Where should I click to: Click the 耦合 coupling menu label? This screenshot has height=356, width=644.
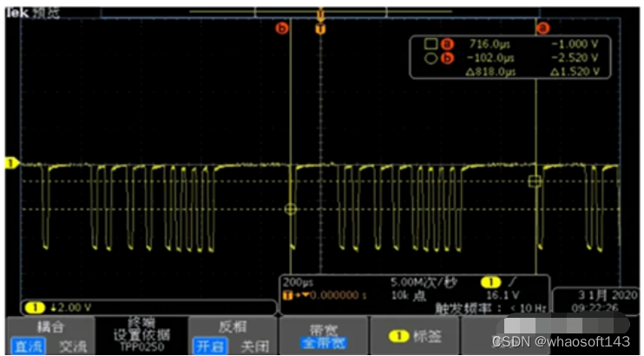[51, 326]
